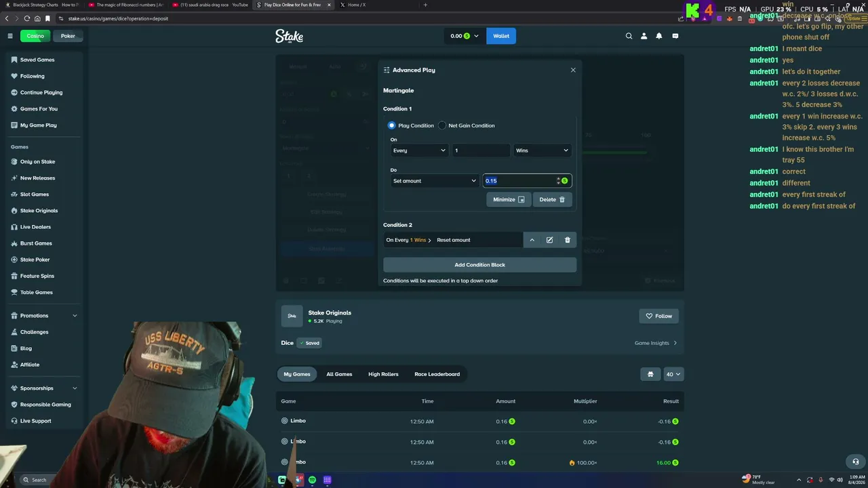Click the Wallet button
This screenshot has width=868, height=488.
501,36
